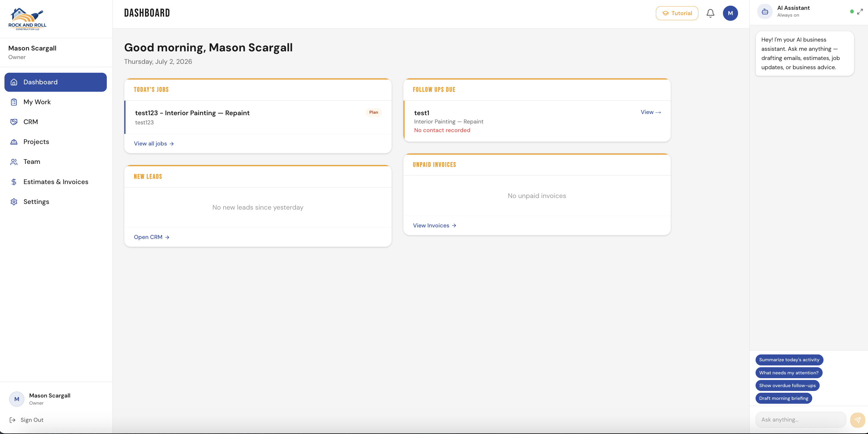Click the Sign Out door icon
Image resolution: width=868 pixels, height=434 pixels.
(x=12, y=420)
